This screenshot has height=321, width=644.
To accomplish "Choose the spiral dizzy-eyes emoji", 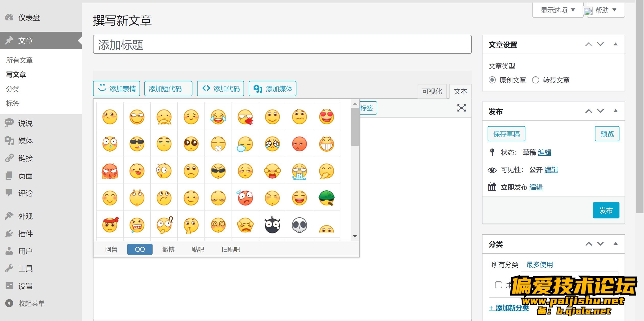I will [218, 225].
